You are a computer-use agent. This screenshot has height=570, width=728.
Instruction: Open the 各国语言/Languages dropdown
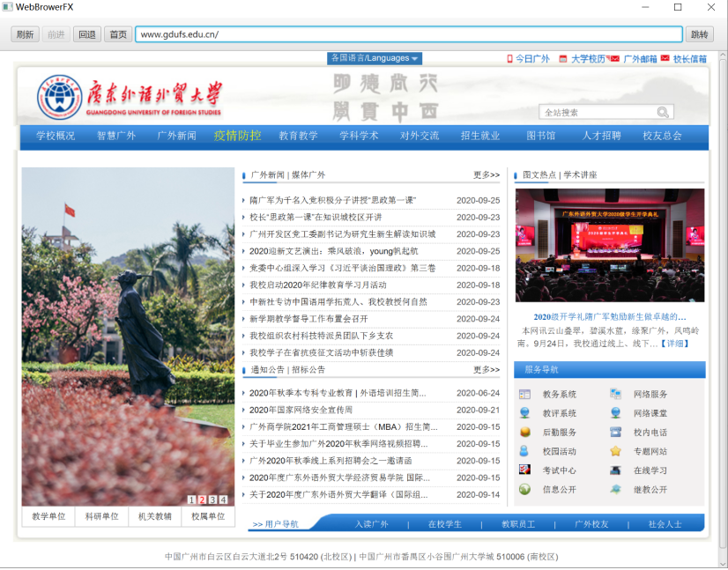pyautogui.click(x=375, y=58)
